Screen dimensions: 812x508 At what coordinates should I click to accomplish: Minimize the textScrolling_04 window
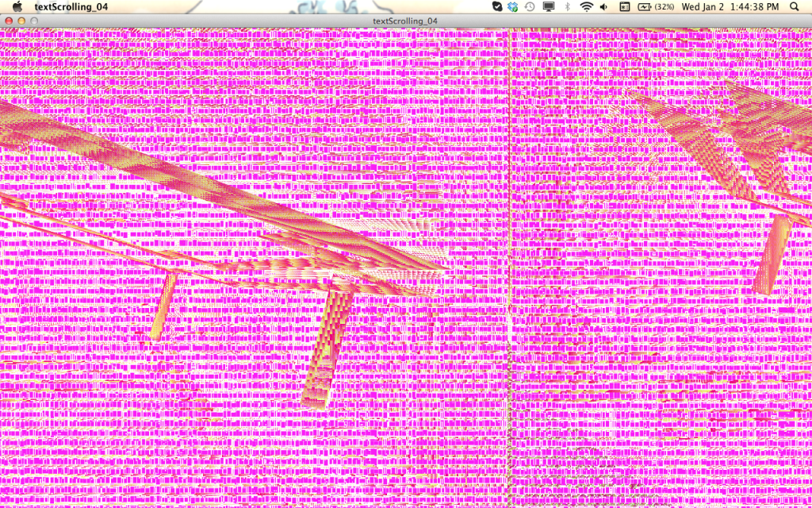21,21
